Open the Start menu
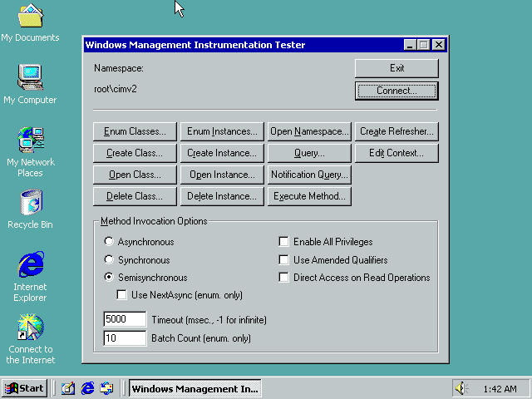Viewport: 532px width, 399px height. pos(24,388)
